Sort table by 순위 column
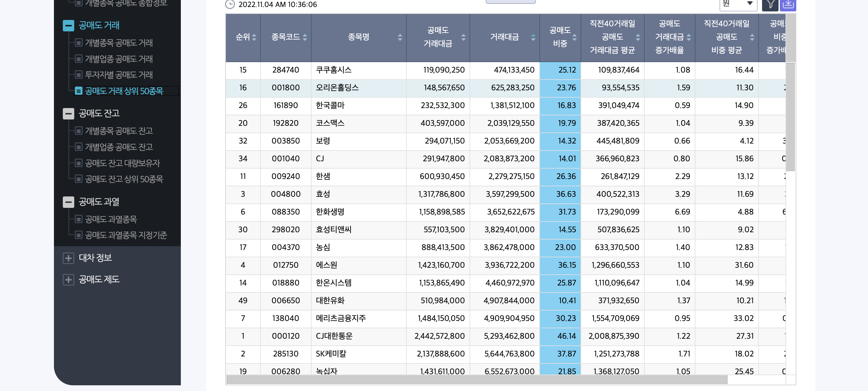 click(254, 37)
